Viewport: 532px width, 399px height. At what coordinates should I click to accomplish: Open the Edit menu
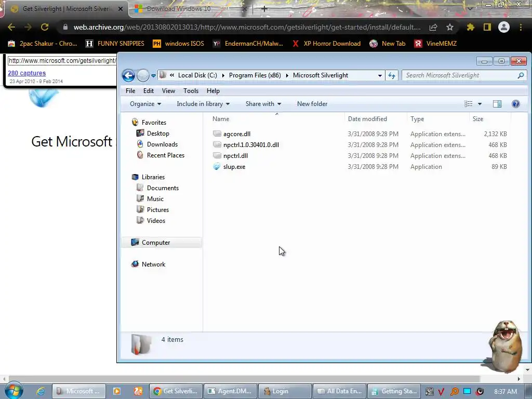pos(148,91)
